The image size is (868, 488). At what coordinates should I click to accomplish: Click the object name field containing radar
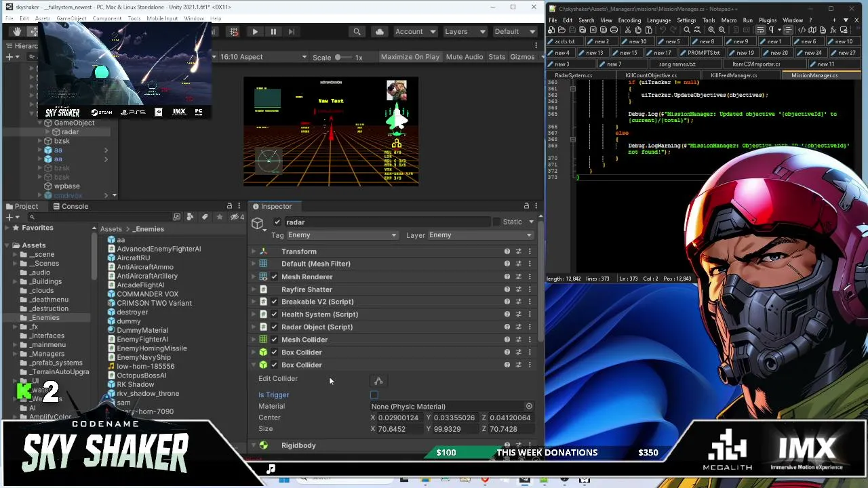tap(387, 222)
